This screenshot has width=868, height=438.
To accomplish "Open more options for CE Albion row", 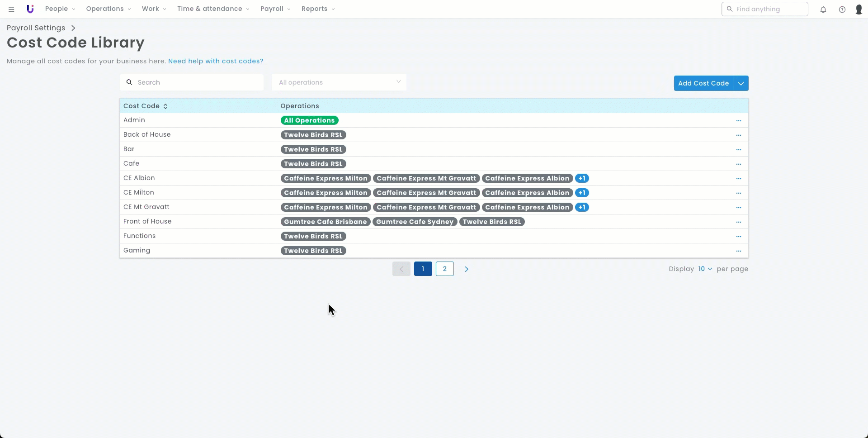I will [738, 179].
